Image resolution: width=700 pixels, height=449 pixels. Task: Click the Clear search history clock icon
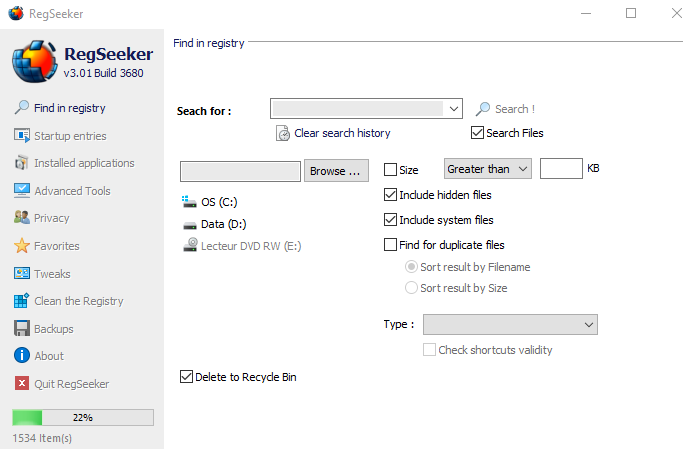click(x=283, y=133)
